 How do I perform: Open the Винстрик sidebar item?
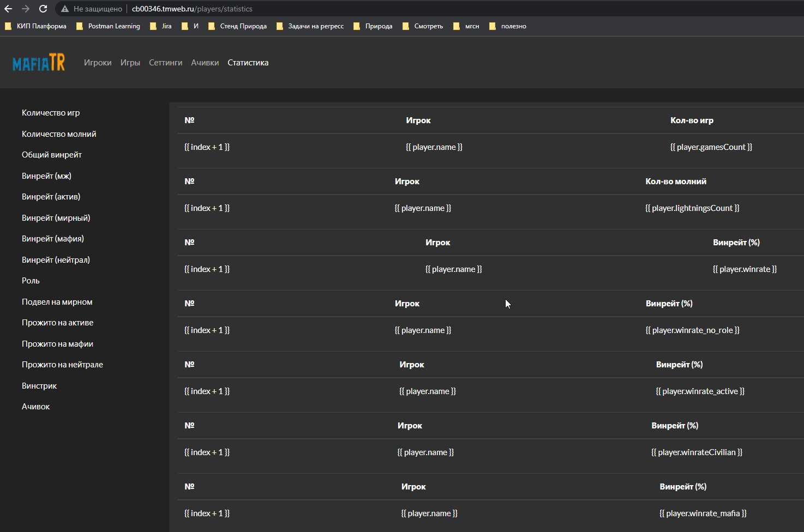39,386
